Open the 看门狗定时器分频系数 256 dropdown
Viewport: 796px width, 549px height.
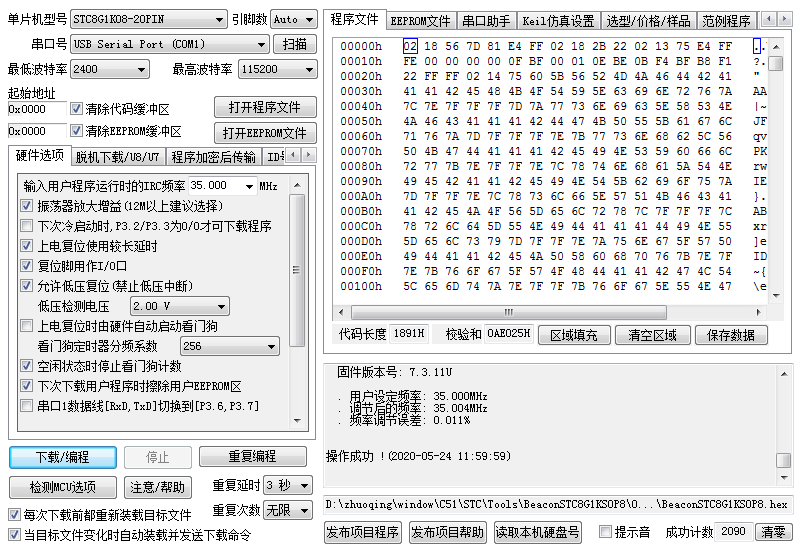[x=230, y=346]
